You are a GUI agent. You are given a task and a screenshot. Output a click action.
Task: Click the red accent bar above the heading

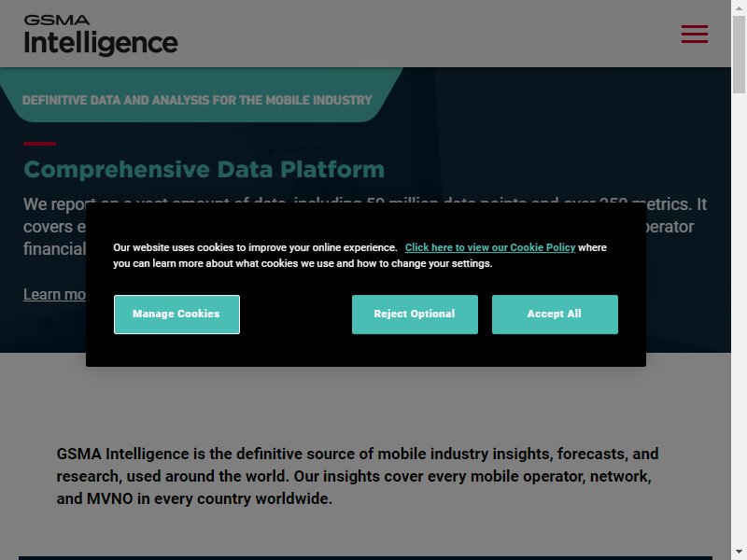(39, 144)
